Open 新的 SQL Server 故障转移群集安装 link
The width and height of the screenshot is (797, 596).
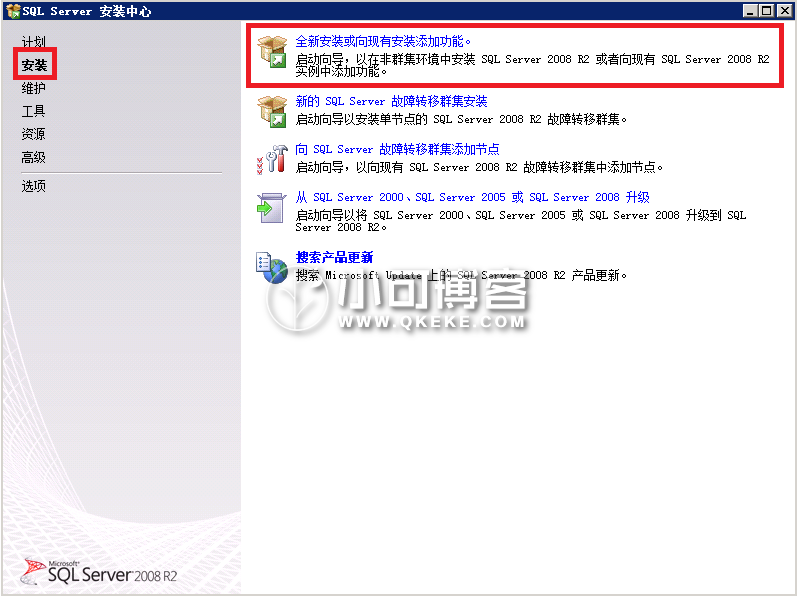coord(391,101)
